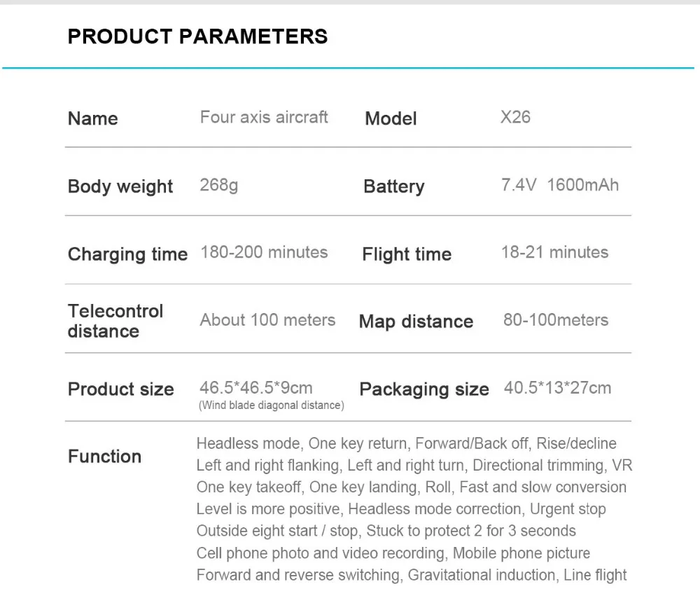Click the 46.5*46.5*9cm product size
The width and height of the screenshot is (700, 596).
click(x=256, y=388)
